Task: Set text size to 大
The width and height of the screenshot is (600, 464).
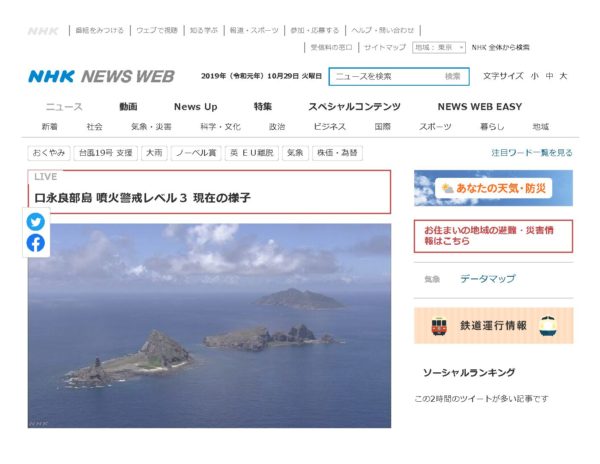Action: click(563, 76)
